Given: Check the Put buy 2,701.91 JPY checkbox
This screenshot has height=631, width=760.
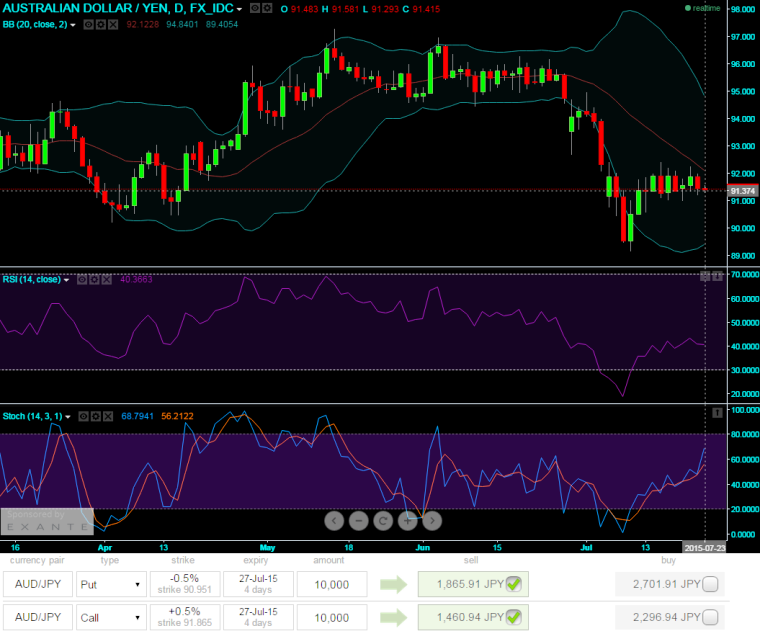Looking at the screenshot, I should tap(710, 584).
